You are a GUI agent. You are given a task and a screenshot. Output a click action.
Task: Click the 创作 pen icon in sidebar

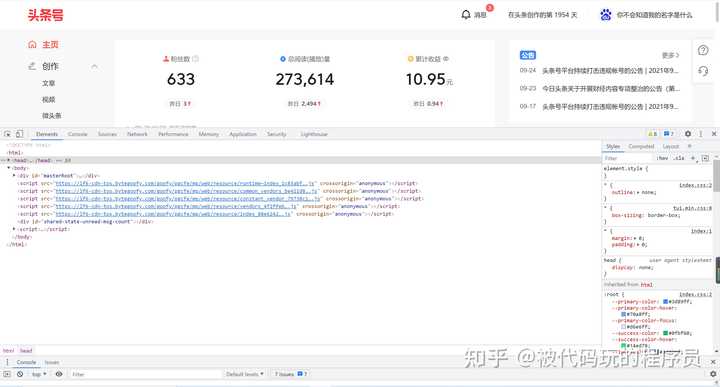[x=32, y=66]
